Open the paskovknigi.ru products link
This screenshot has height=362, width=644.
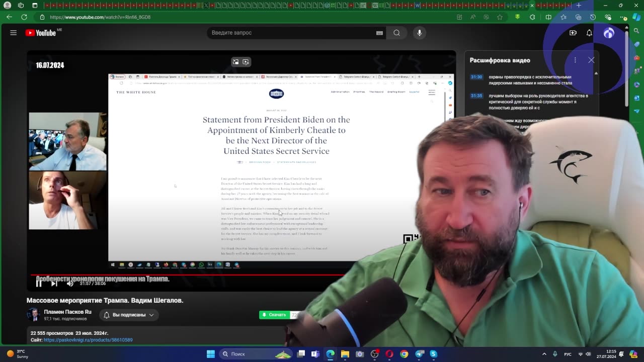(x=88, y=340)
